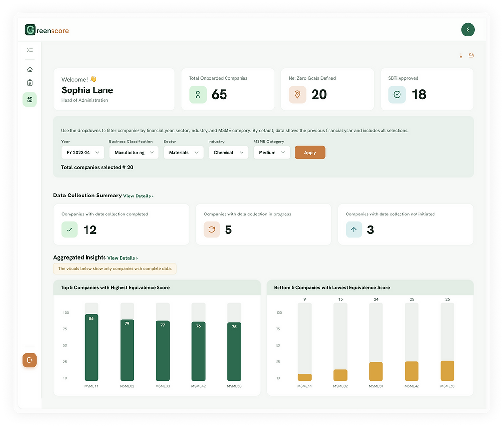The height and width of the screenshot is (427, 504).
Task: Click the Total Onboarded Companies person icon
Action: point(198,94)
